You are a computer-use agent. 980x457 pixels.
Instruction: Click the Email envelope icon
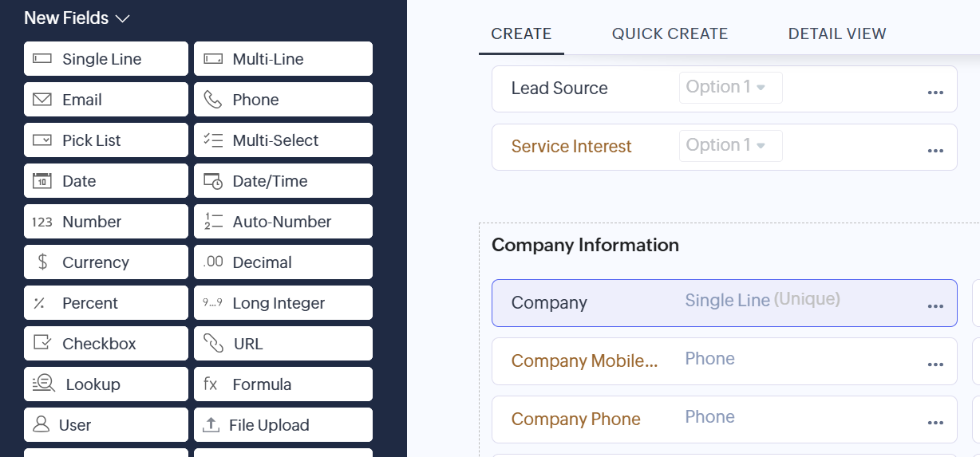click(x=42, y=100)
